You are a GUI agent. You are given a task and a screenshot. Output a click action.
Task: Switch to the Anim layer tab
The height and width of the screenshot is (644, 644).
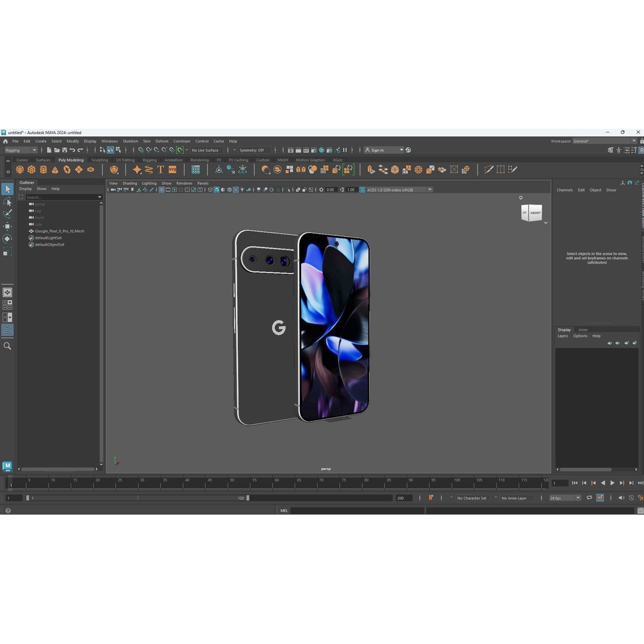pos(583,330)
